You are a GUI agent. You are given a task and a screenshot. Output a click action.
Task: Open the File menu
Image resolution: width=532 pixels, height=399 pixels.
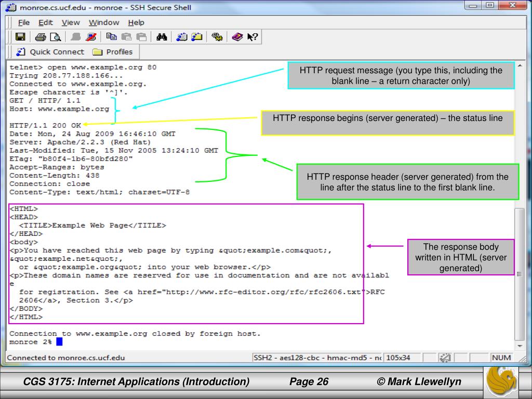coord(24,23)
